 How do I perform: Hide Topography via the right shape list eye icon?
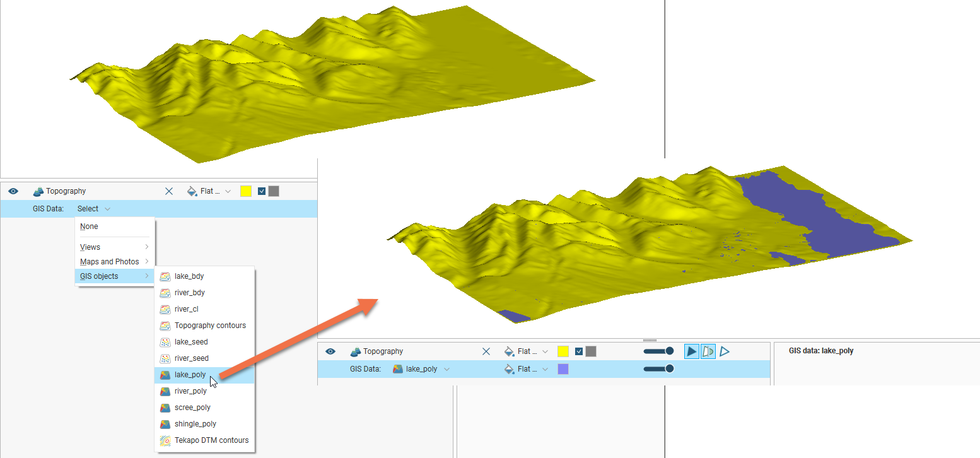330,351
